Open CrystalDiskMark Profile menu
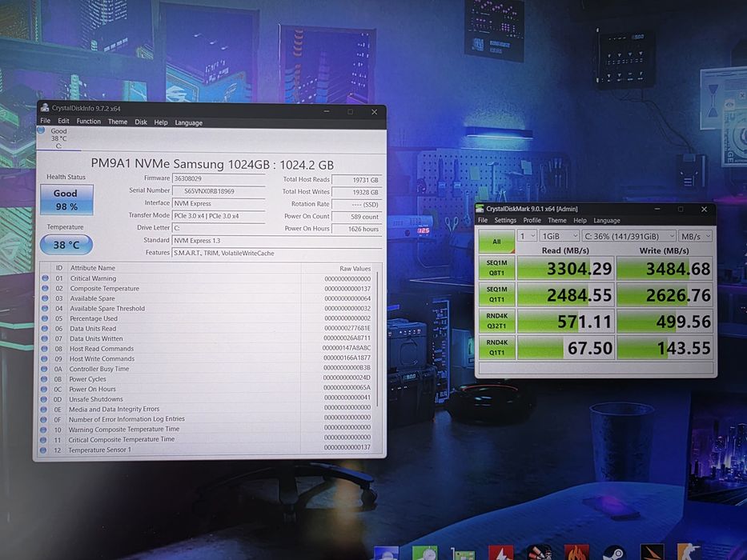 532,220
